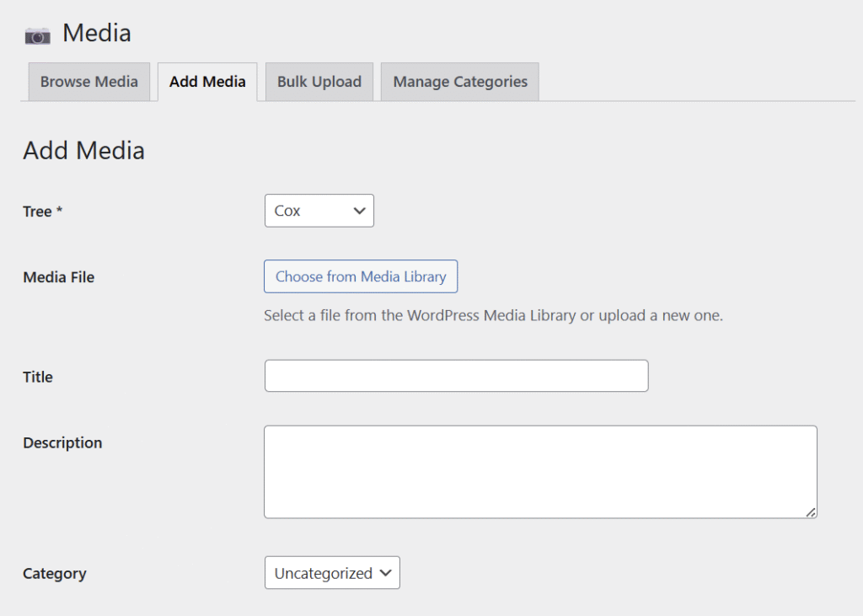Click the Media page heading text
863x616 pixels.
(97, 33)
